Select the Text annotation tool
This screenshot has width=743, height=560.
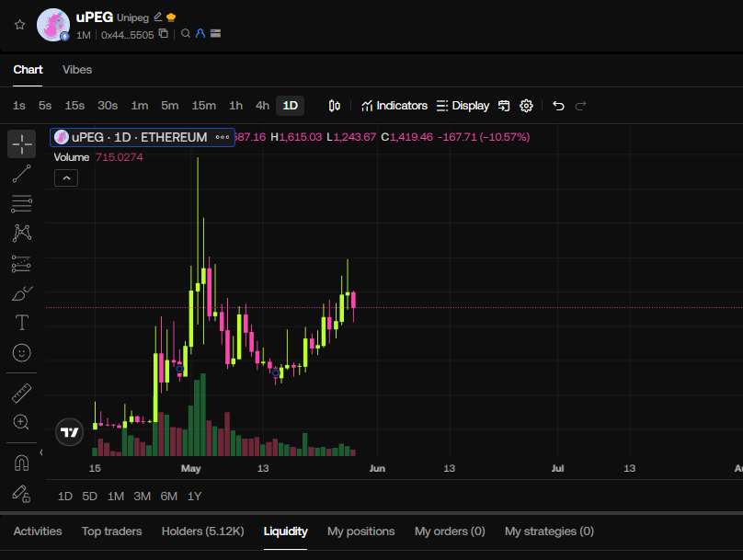22,323
